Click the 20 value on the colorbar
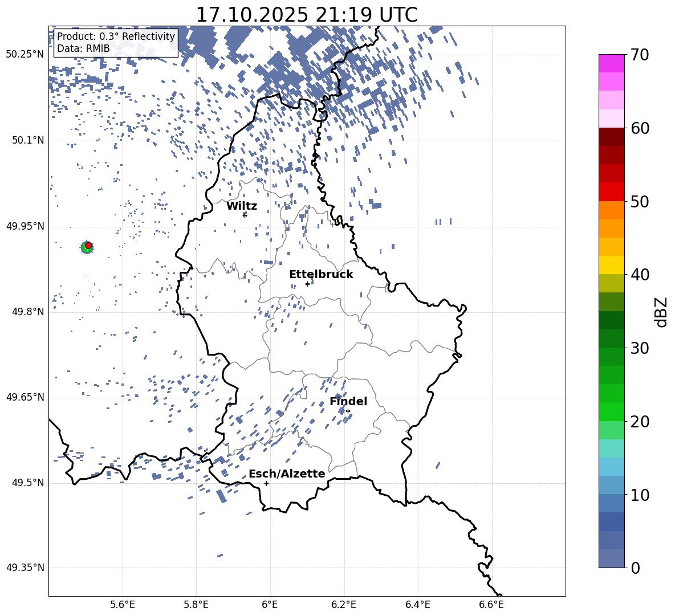 pyautogui.click(x=640, y=422)
